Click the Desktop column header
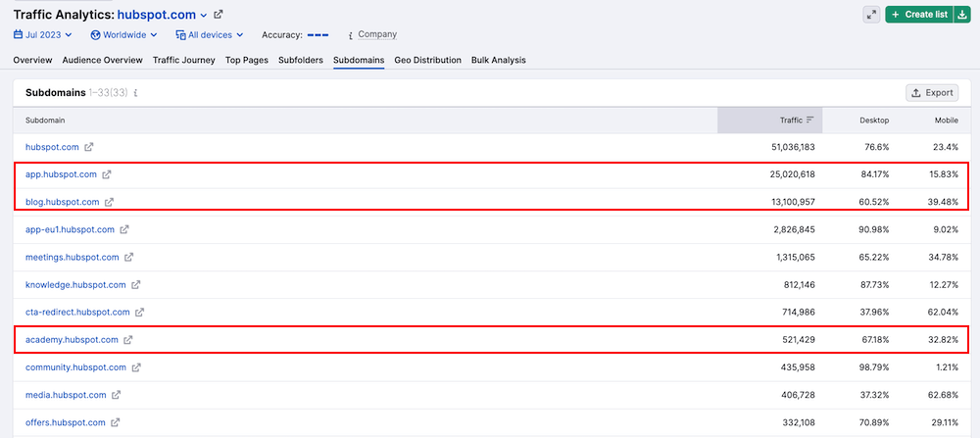Viewport: 980px width, 438px height. pos(874,121)
